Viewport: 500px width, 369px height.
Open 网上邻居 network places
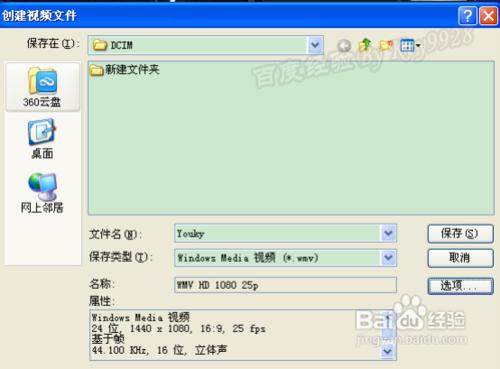click(42, 193)
